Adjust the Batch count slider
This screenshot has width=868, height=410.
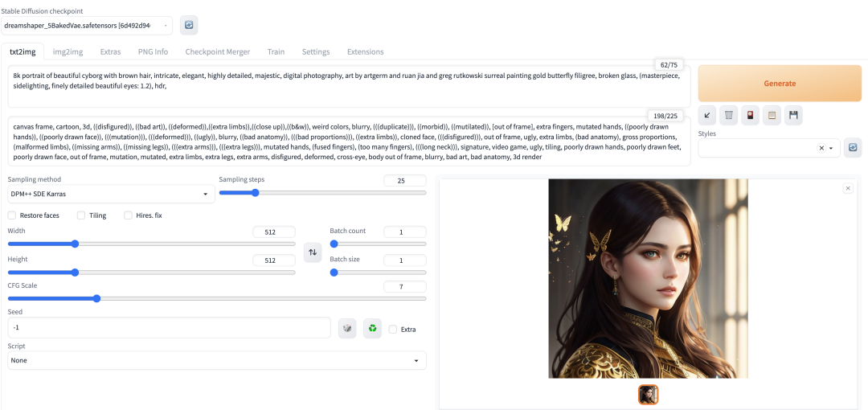[x=378, y=244]
